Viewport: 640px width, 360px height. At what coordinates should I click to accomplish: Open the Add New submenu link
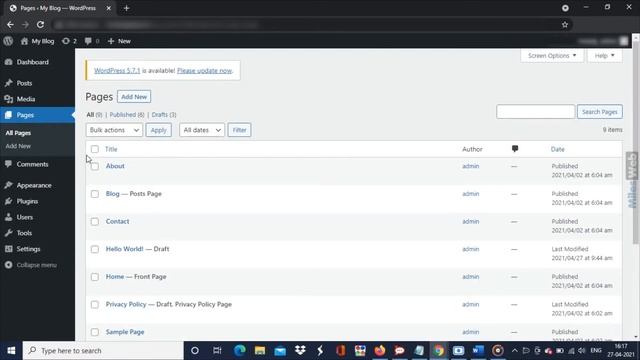pyautogui.click(x=18, y=146)
